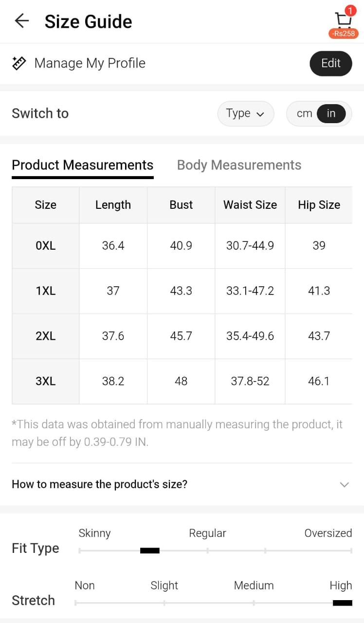Tap the 3XL size row header
This screenshot has height=623, width=364.
coord(46,381)
